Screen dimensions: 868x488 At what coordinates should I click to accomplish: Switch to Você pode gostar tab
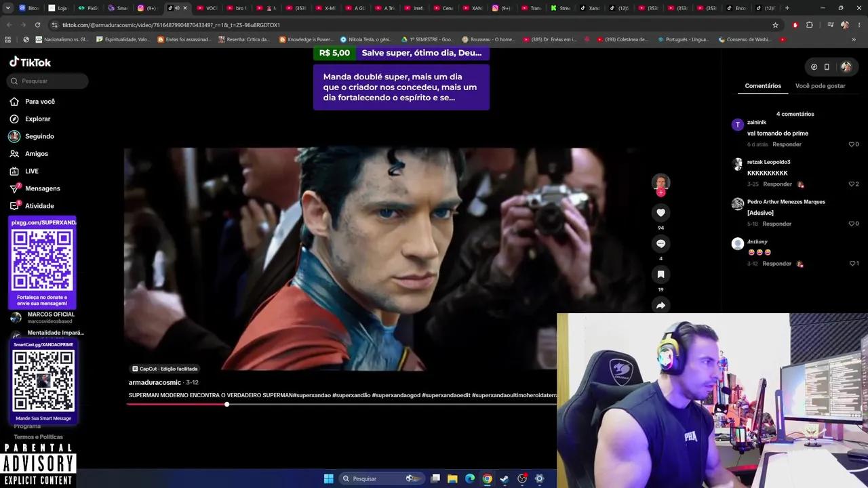pos(820,86)
